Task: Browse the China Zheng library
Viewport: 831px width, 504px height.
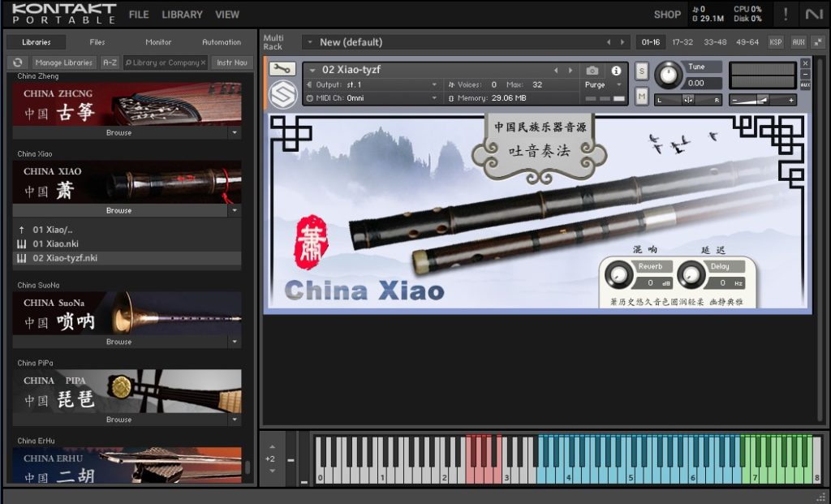Action: (120, 132)
